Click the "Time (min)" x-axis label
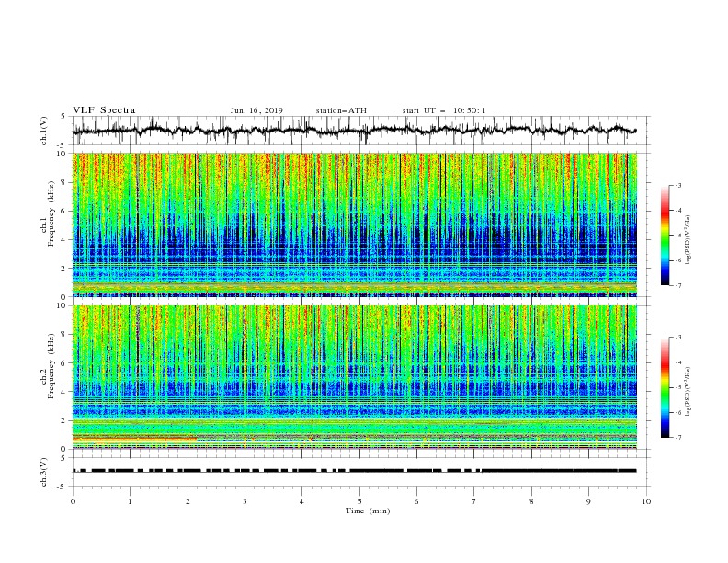The height and width of the screenshot is (563, 728). (368, 511)
